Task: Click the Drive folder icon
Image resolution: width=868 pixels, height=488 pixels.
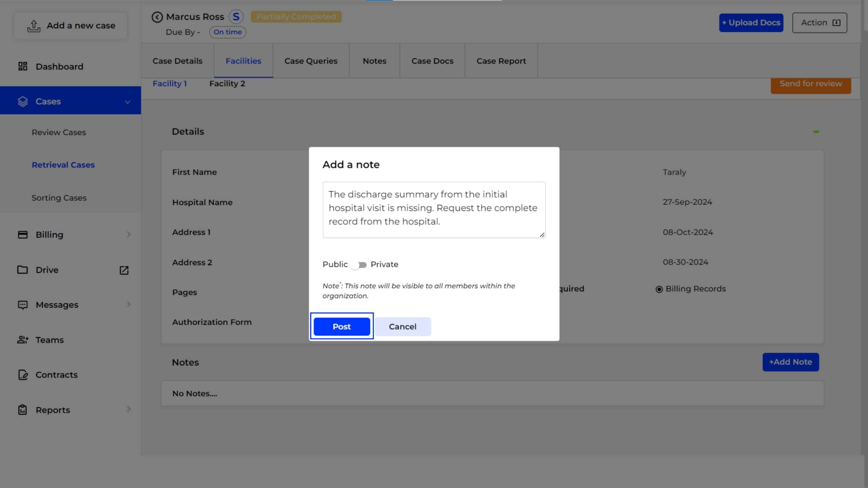Action: [23, 270]
